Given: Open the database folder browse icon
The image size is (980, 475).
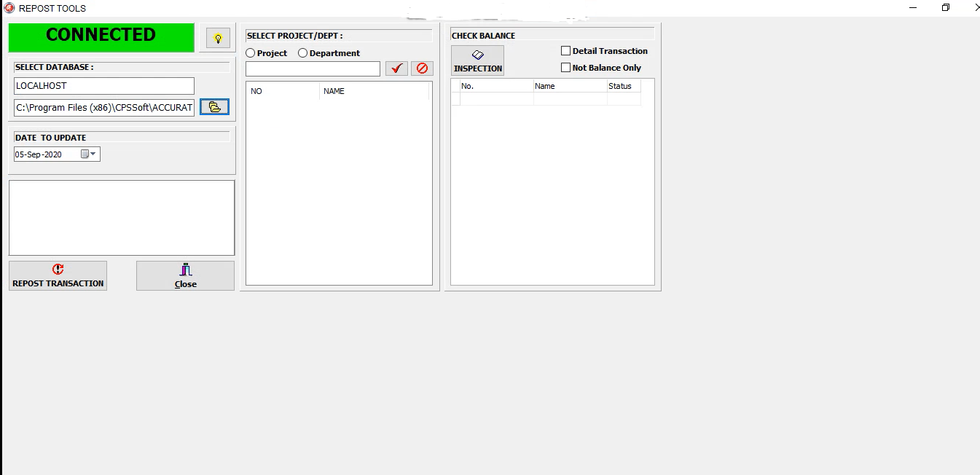Looking at the screenshot, I should pos(214,107).
